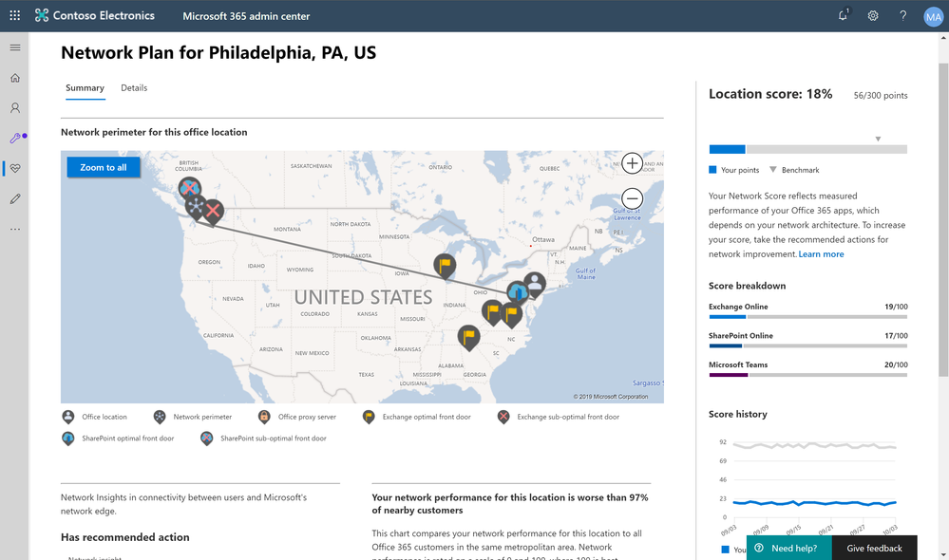Open Health heart icon in sidebar

coord(15,168)
